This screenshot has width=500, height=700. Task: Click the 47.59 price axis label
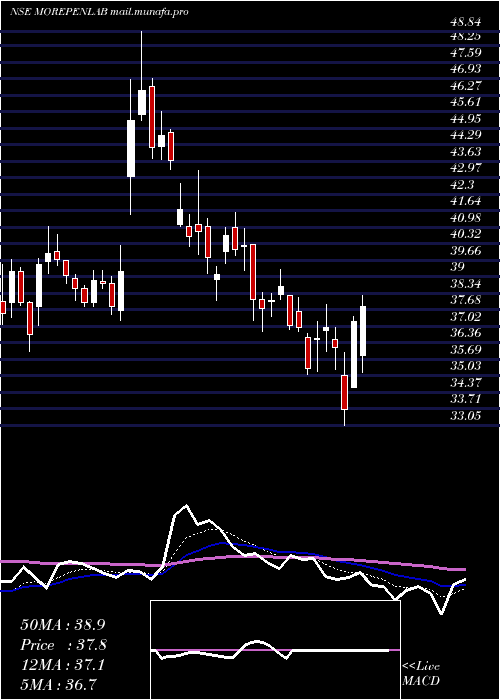pyautogui.click(x=465, y=53)
